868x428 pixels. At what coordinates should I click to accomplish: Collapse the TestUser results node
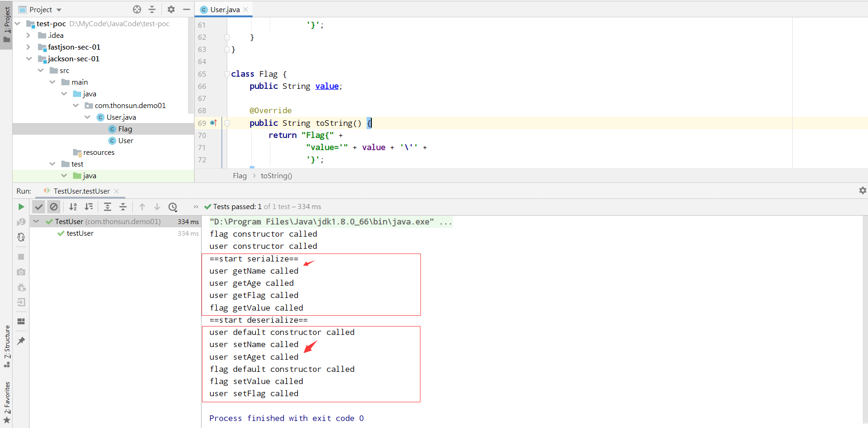pos(36,221)
